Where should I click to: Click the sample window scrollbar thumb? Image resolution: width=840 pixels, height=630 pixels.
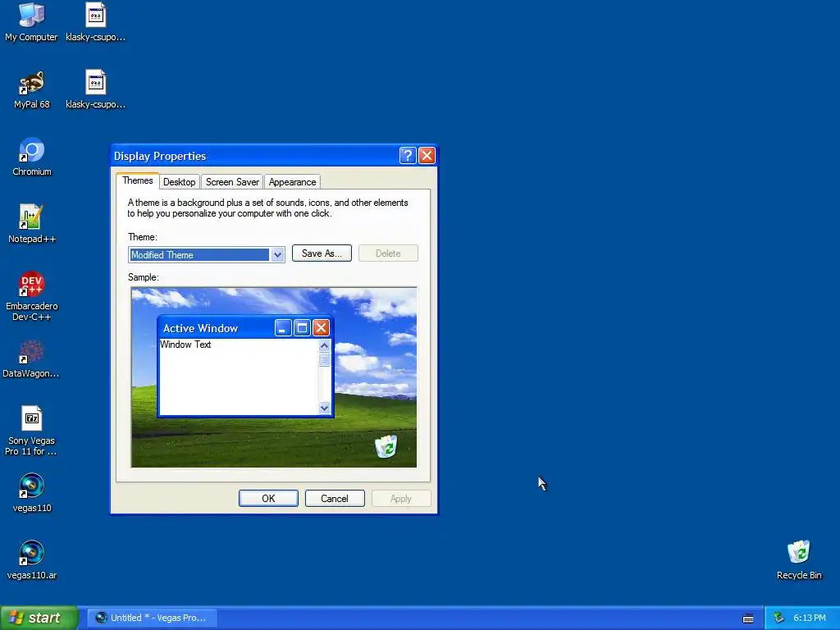tap(324, 359)
